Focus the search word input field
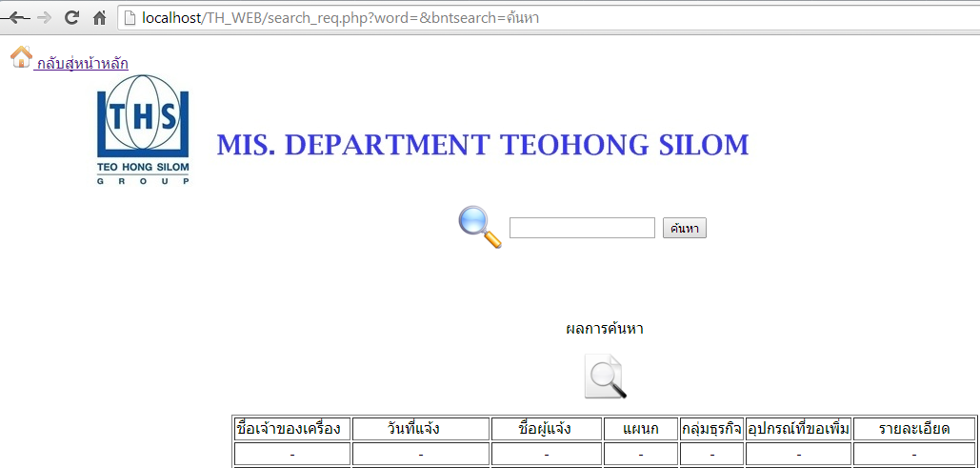 pos(582,228)
